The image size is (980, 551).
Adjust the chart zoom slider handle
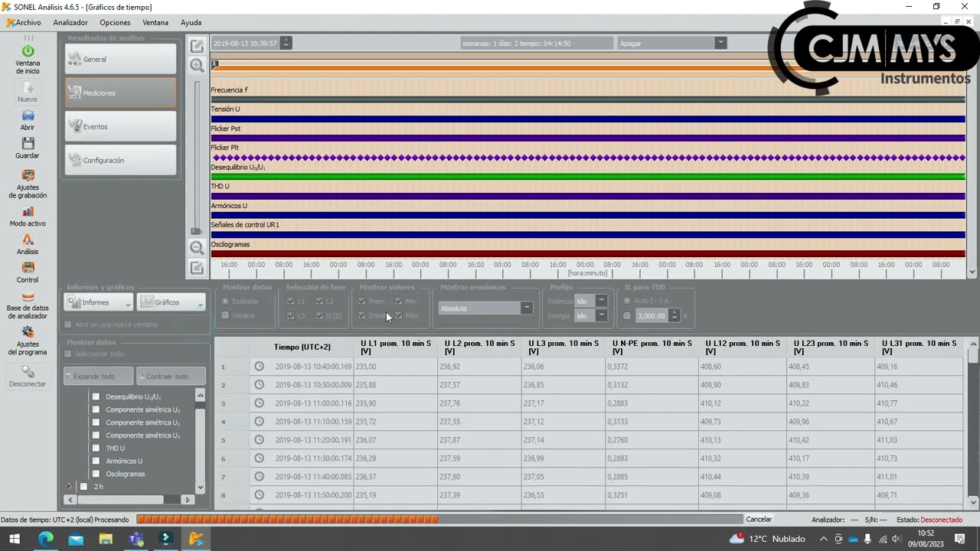(197, 230)
